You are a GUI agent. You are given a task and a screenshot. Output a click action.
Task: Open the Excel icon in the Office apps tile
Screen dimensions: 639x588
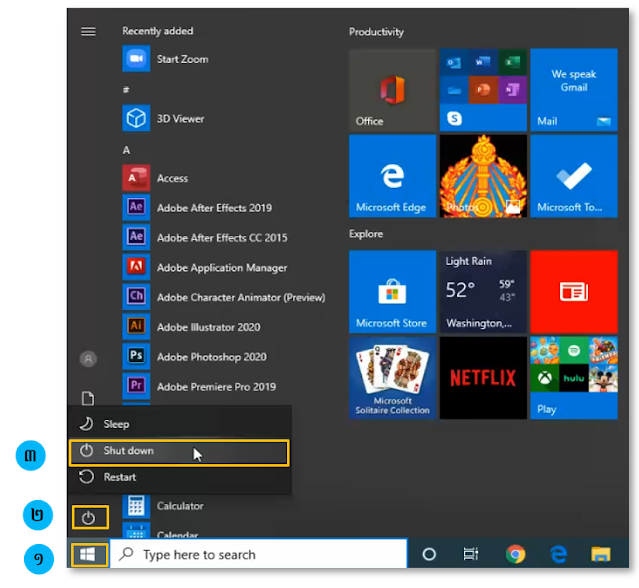(512, 62)
